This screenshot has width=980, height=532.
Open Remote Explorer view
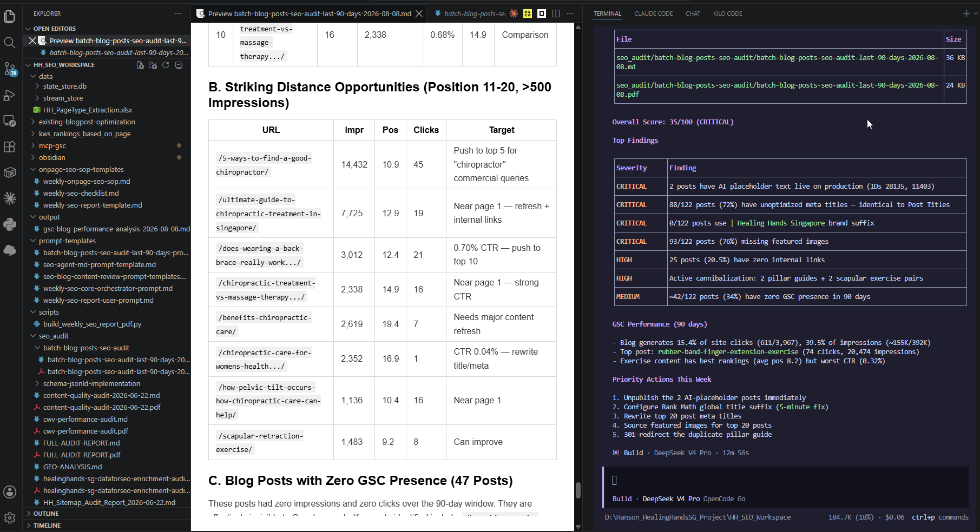pos(10,121)
